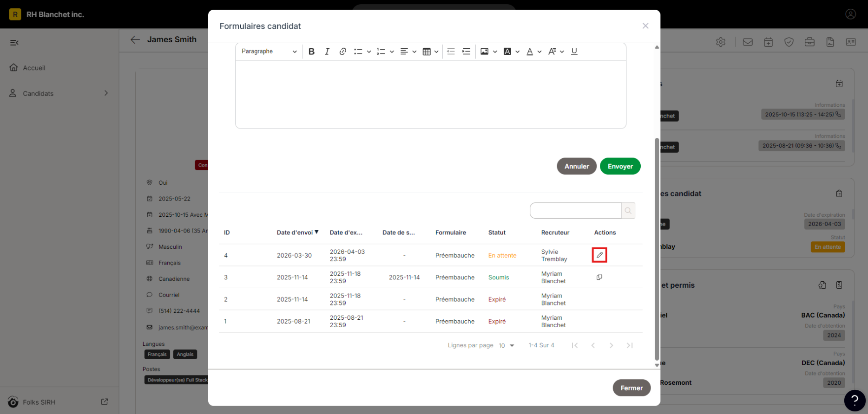868x414 pixels.
Task: Open the user account icon
Action: tap(850, 14)
